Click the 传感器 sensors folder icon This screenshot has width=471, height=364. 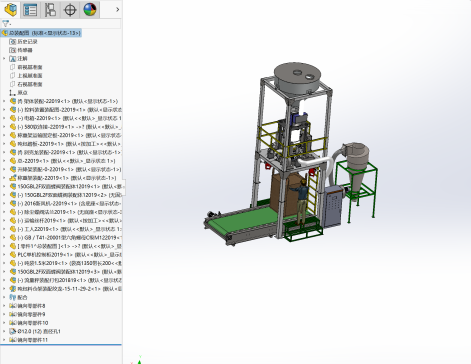click(x=13, y=50)
